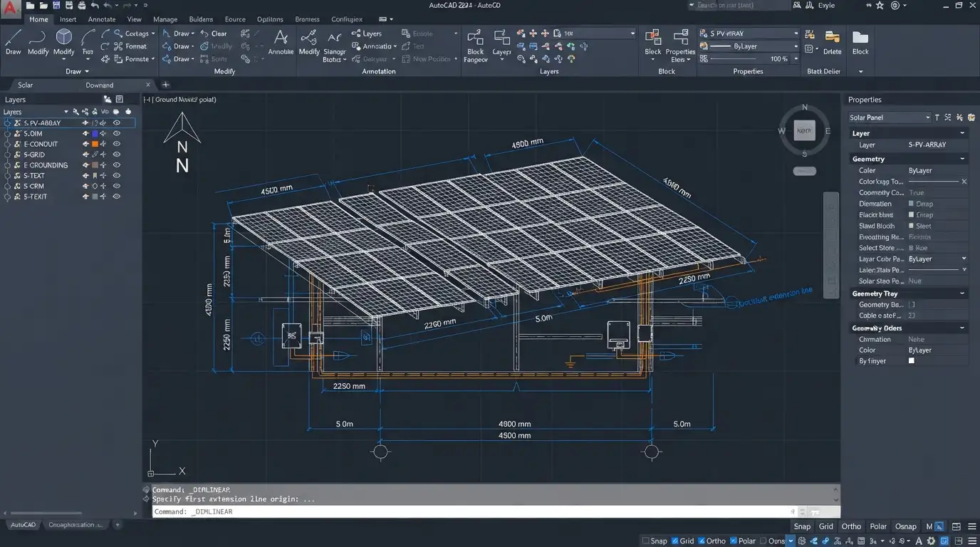
Task: Click the S-GRID layer's pencil icon
Action: (x=95, y=155)
